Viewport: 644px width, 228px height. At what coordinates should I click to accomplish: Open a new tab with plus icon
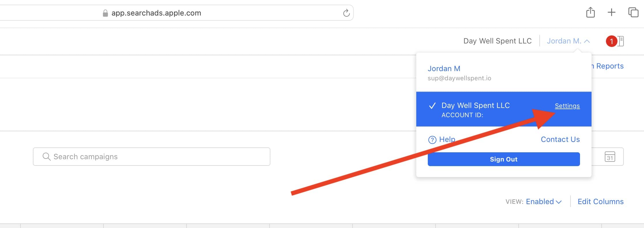click(x=611, y=12)
